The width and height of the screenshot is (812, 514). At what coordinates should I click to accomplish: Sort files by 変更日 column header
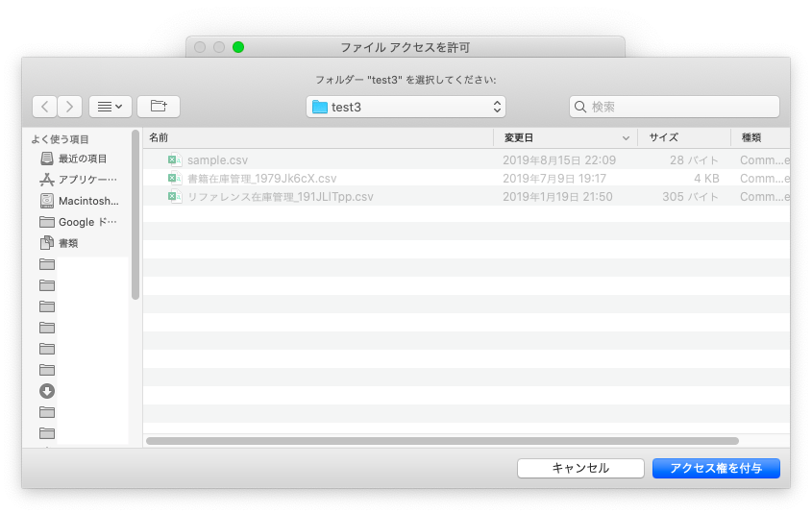pyautogui.click(x=557, y=137)
